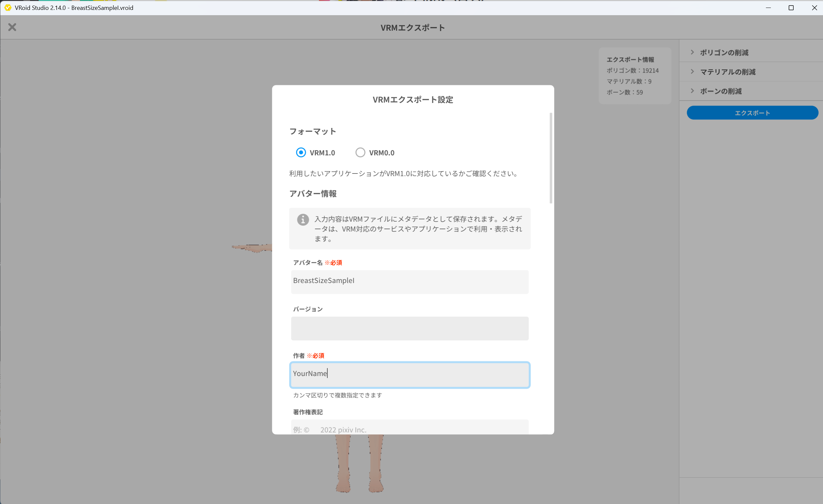This screenshot has width=823, height=504.
Task: Maximize the VRoid Studio window
Action: point(791,8)
